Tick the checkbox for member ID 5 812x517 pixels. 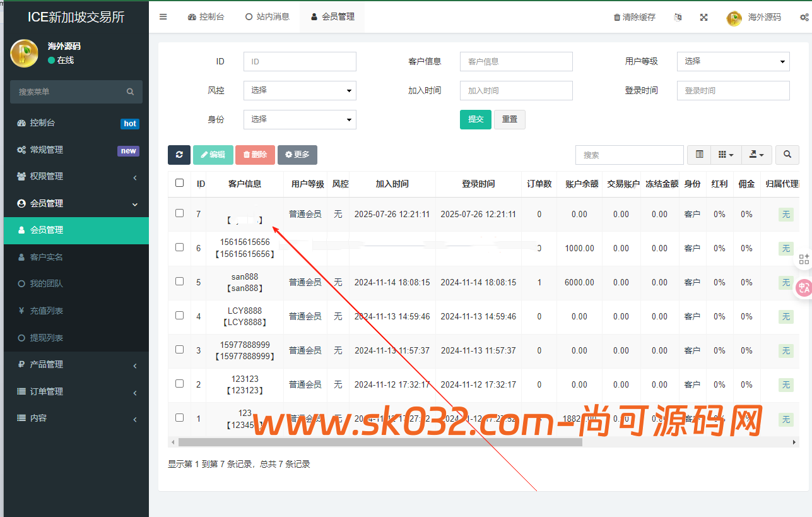pyautogui.click(x=180, y=282)
